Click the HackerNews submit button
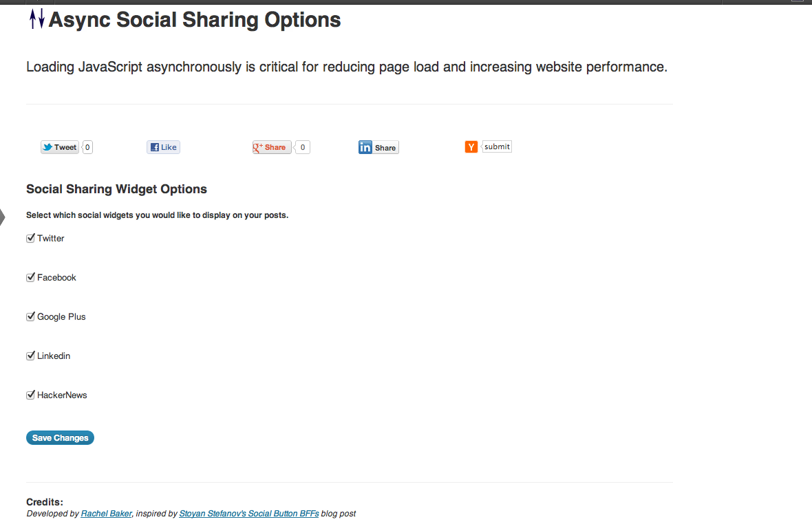 tap(497, 146)
